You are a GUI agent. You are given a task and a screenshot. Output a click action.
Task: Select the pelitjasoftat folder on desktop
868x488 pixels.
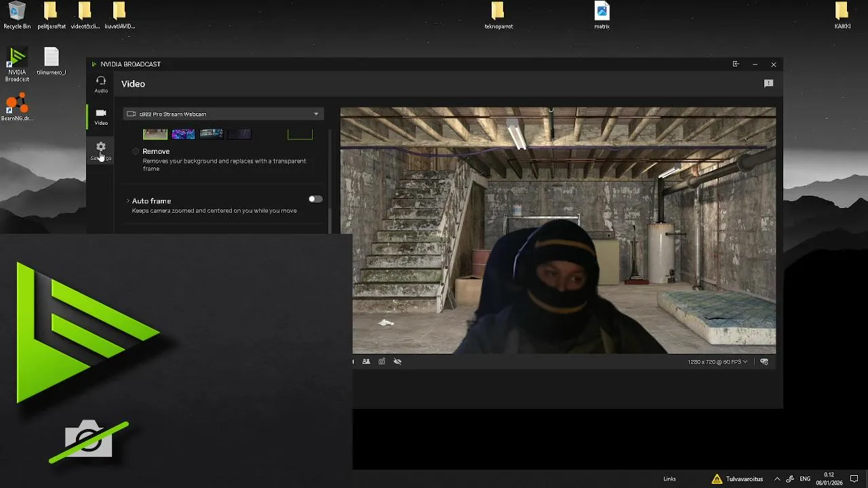tap(51, 16)
